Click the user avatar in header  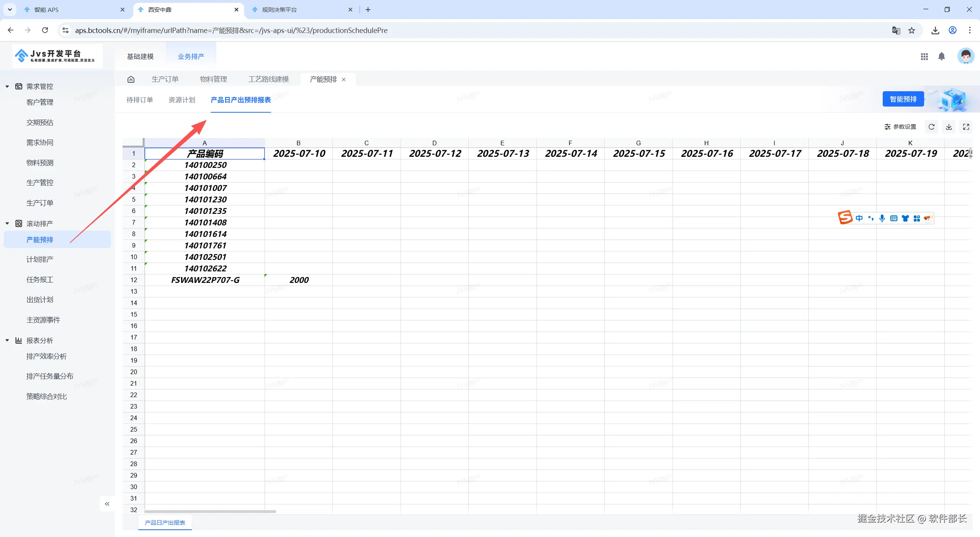point(965,57)
